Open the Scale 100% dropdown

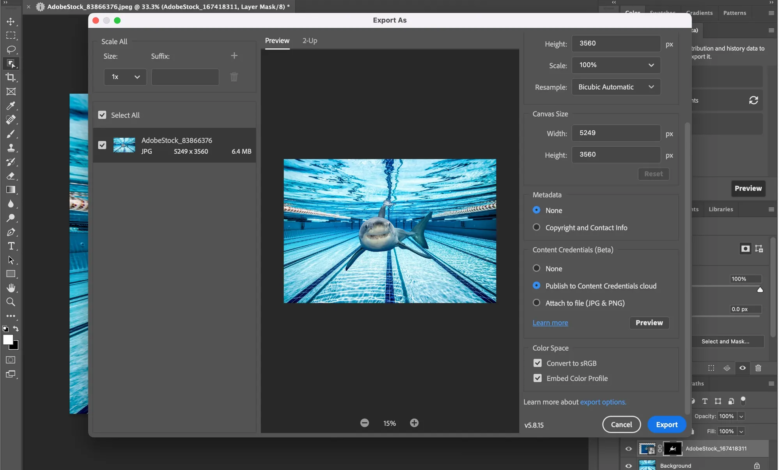615,65
